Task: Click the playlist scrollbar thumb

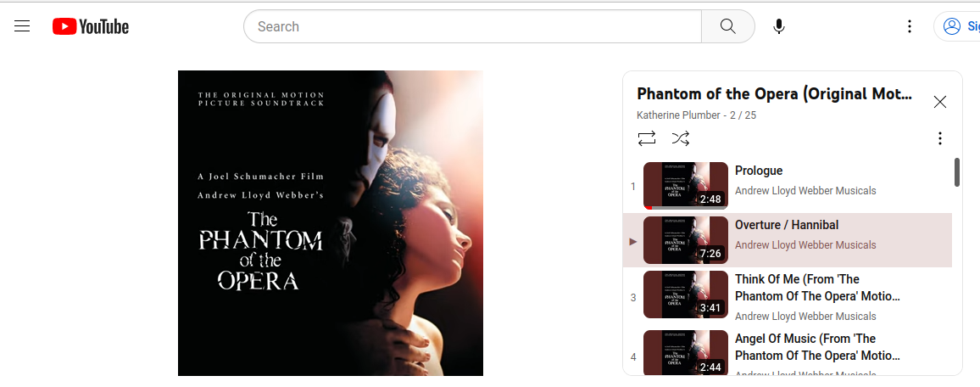Action: tap(957, 172)
